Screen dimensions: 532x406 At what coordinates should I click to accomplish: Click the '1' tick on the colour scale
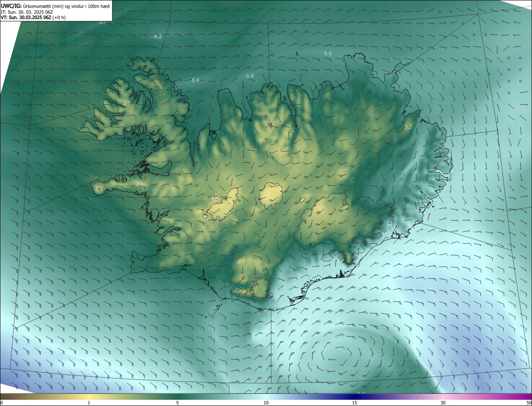89,403
